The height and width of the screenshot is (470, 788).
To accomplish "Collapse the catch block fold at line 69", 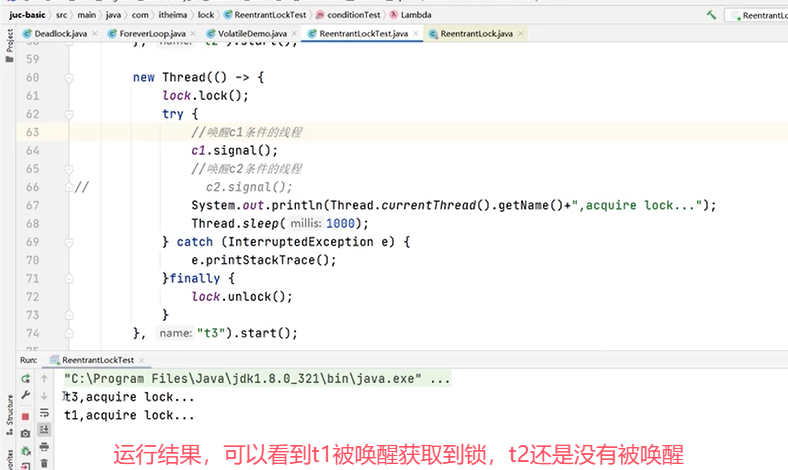I will pyautogui.click(x=69, y=242).
